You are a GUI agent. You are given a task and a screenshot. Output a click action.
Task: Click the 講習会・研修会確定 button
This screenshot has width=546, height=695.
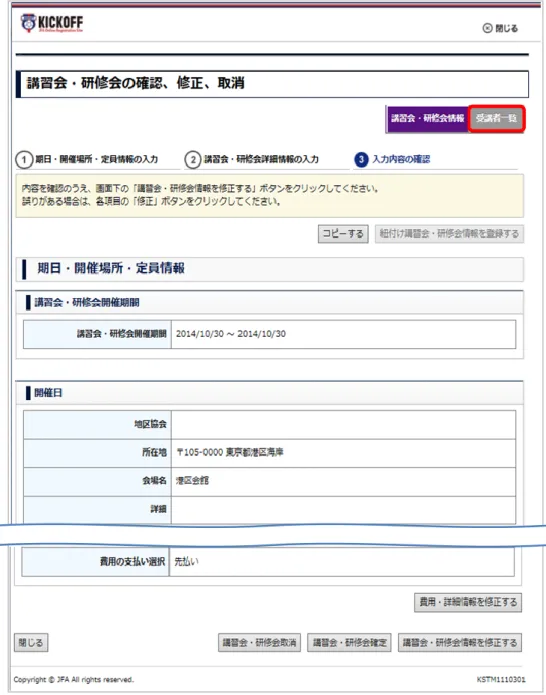[349, 643]
